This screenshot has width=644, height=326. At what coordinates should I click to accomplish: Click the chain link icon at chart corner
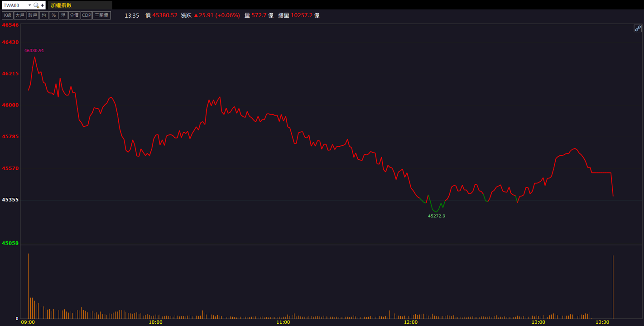(638, 29)
